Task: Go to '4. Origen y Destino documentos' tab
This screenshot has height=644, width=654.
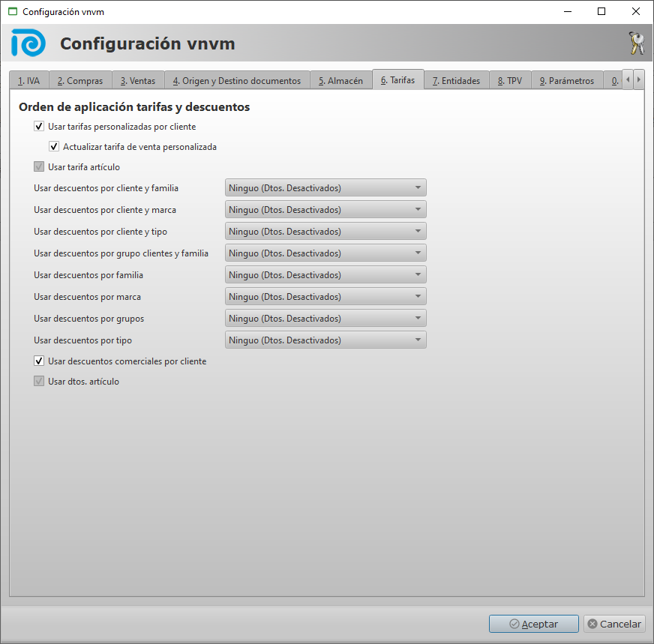Action: point(237,81)
